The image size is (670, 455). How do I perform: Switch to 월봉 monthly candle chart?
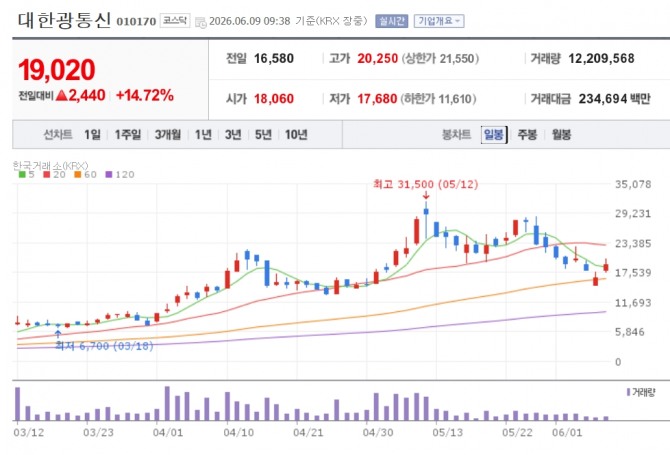point(561,135)
